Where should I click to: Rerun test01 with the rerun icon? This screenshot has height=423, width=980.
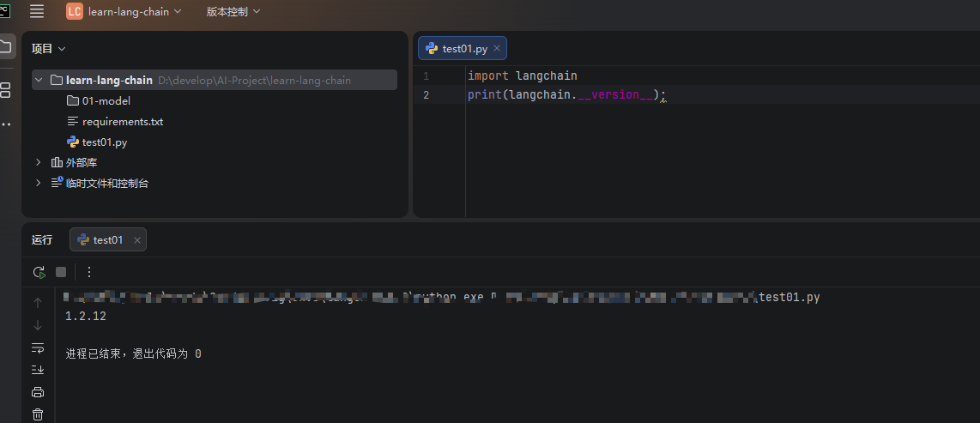pyautogui.click(x=39, y=272)
